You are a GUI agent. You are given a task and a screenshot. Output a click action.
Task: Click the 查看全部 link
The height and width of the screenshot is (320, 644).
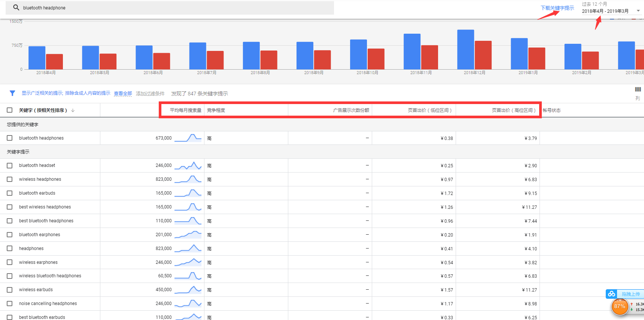(123, 94)
